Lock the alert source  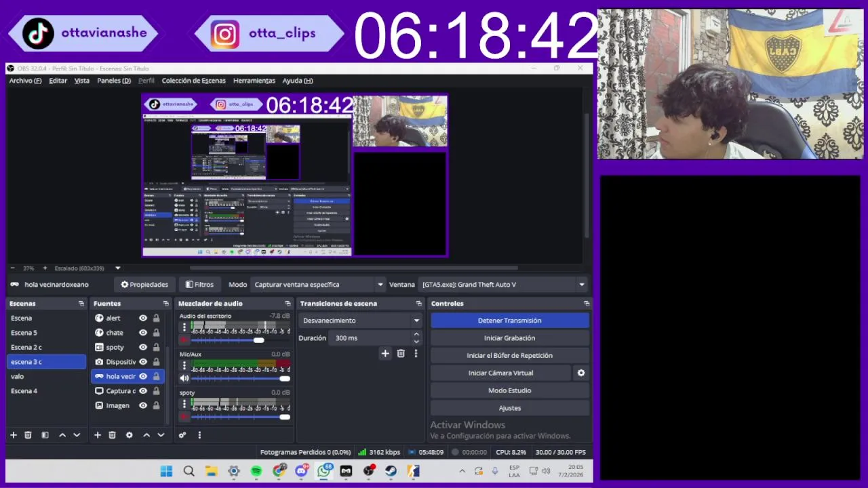point(156,318)
